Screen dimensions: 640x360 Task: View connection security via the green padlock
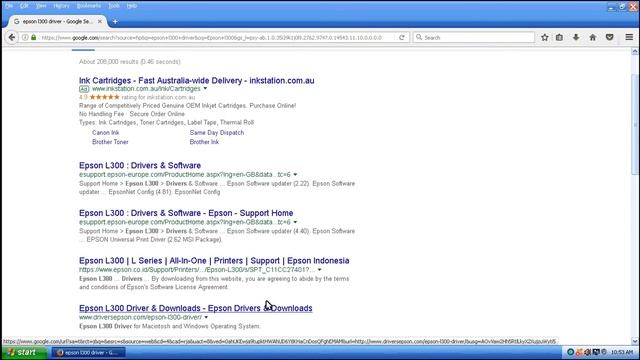pos(33,38)
